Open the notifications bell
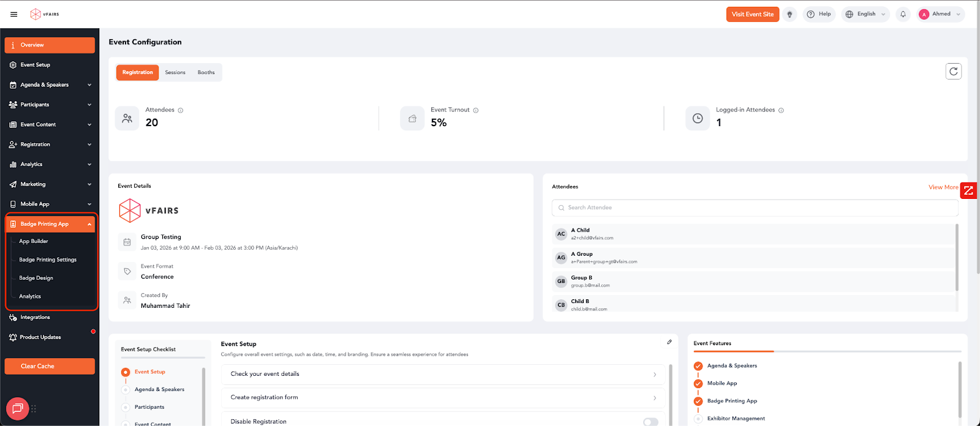980x426 pixels. click(903, 14)
